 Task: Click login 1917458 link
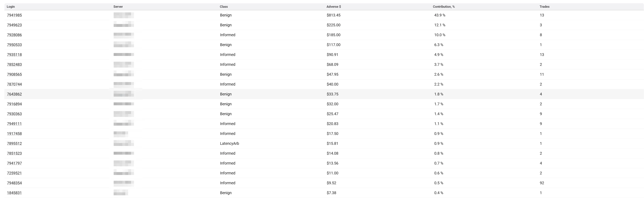pos(14,134)
